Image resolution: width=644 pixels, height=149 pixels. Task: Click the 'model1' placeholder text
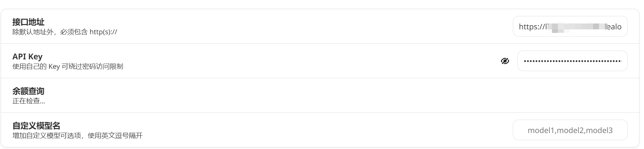coord(541,130)
